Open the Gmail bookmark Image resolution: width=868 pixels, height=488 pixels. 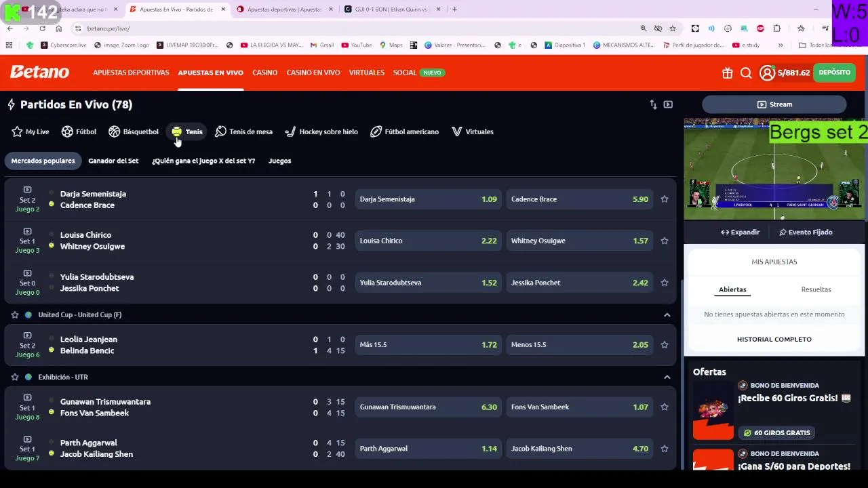[x=322, y=45]
